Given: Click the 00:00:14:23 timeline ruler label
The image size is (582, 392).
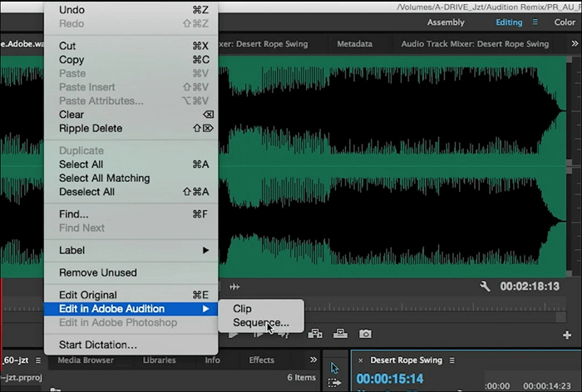Looking at the screenshot, I should pyautogui.click(x=547, y=386).
